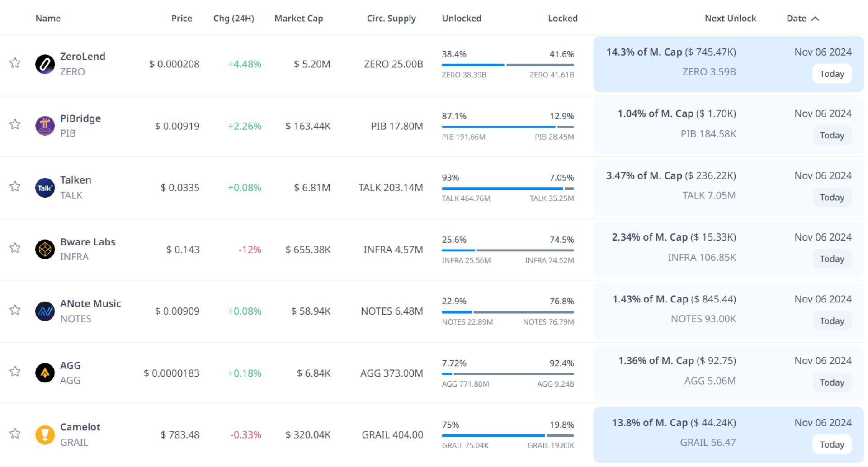
Task: Toggle favorite star for ZeroLend
Action: point(15,63)
